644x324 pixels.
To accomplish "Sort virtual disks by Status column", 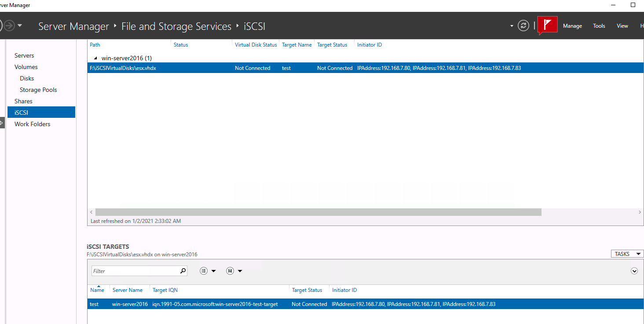I will tap(181, 45).
